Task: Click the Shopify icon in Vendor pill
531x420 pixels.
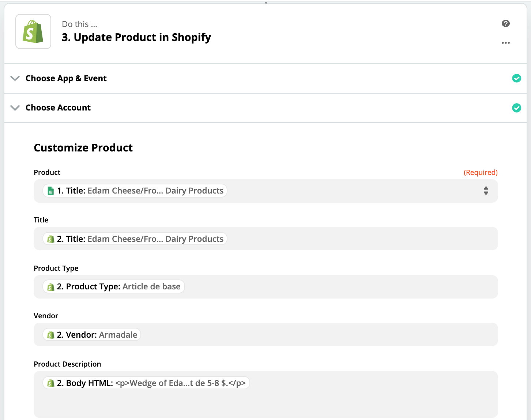Action: coord(51,335)
